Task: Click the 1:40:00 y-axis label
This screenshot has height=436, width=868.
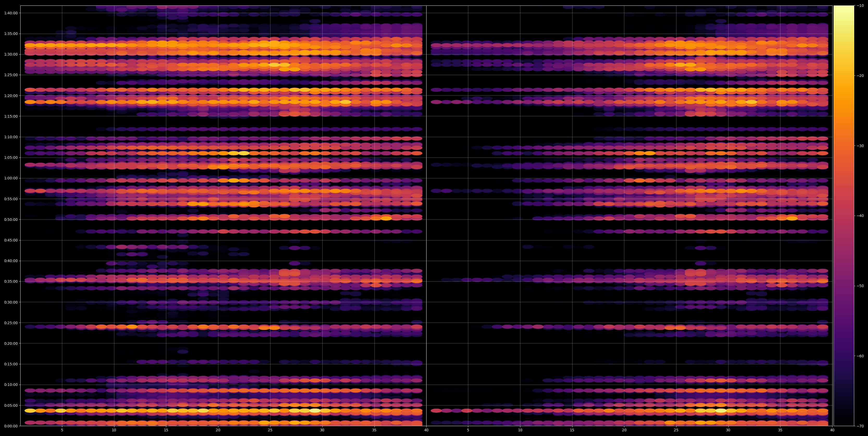Action: (11, 13)
